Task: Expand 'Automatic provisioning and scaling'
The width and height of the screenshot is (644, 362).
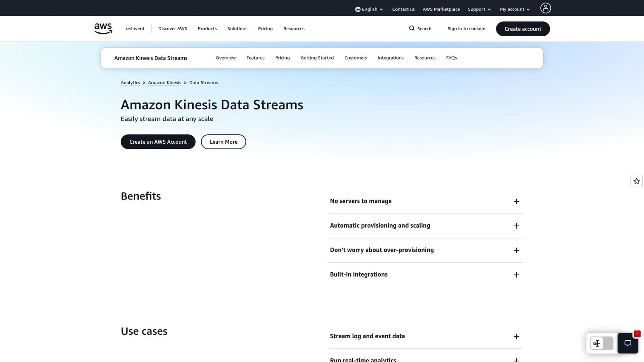Action: pos(425,226)
